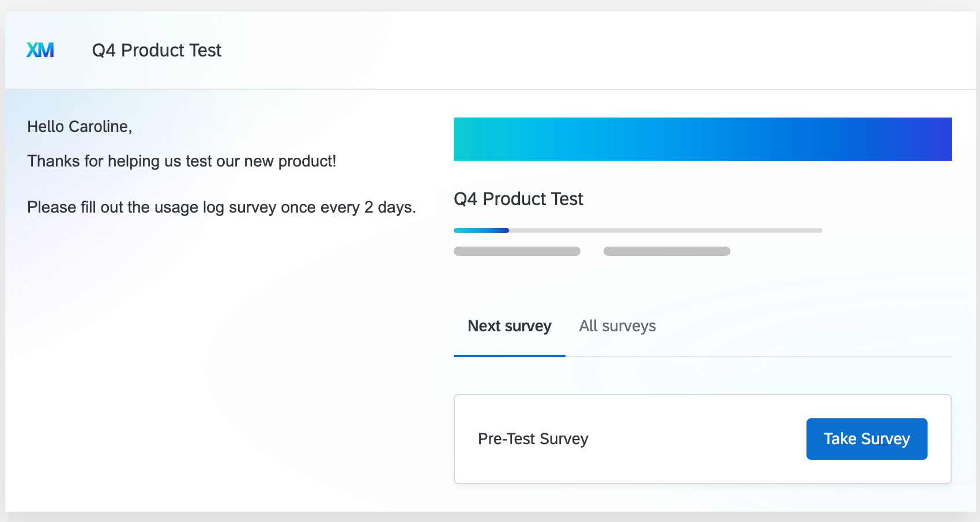
Task: Click the blue progress bar
Action: (481, 230)
